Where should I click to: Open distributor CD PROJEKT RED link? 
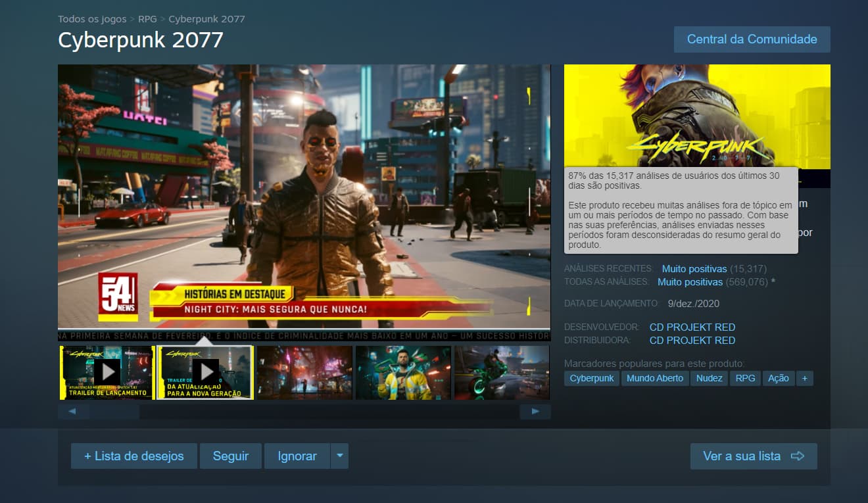point(692,341)
